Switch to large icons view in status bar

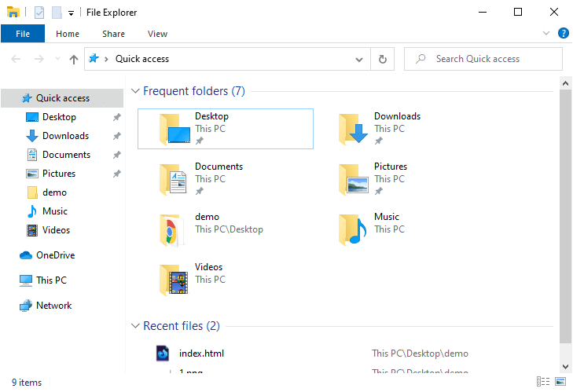[559, 383]
